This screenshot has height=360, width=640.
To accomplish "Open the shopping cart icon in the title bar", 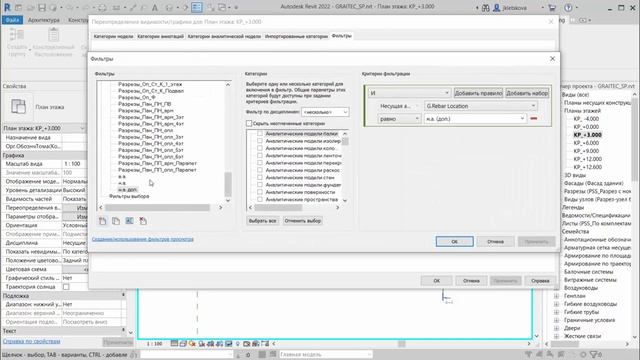I will pos(552,8).
